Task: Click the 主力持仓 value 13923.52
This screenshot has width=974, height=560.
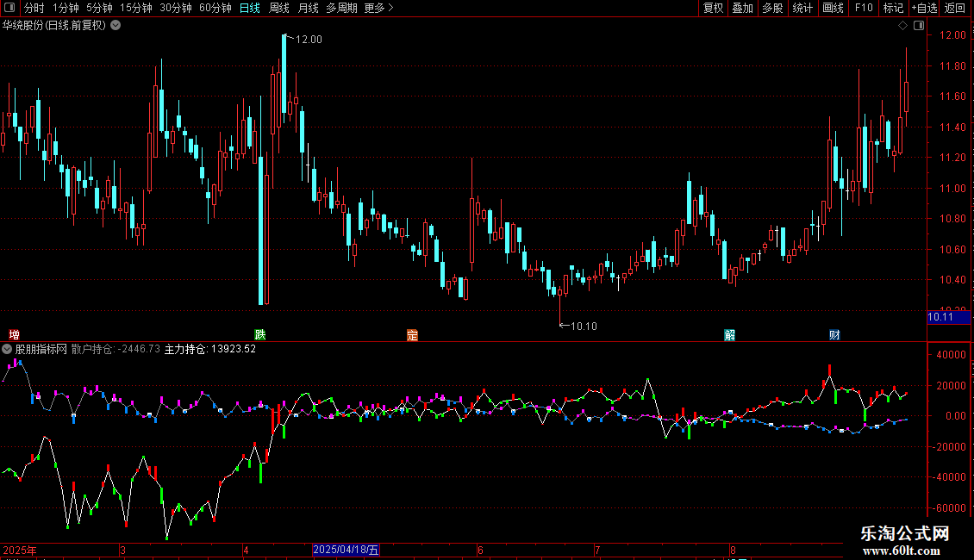Action: pos(234,349)
